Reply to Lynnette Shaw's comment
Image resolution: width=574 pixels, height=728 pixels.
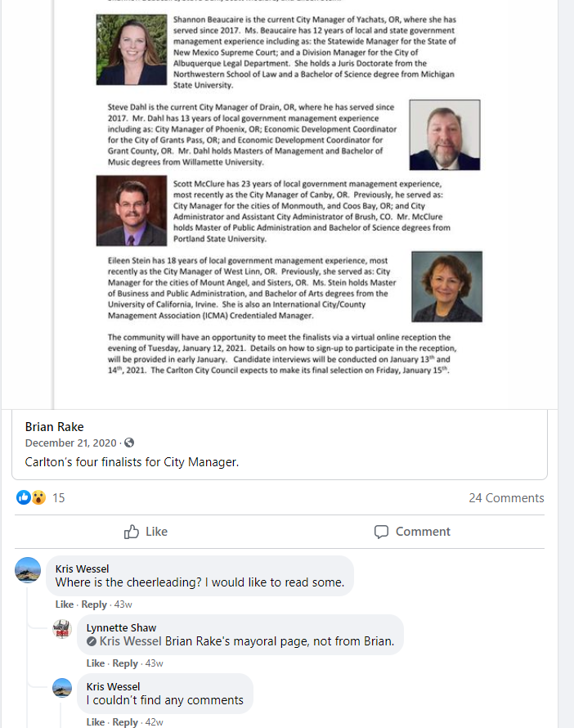pyautogui.click(x=125, y=663)
